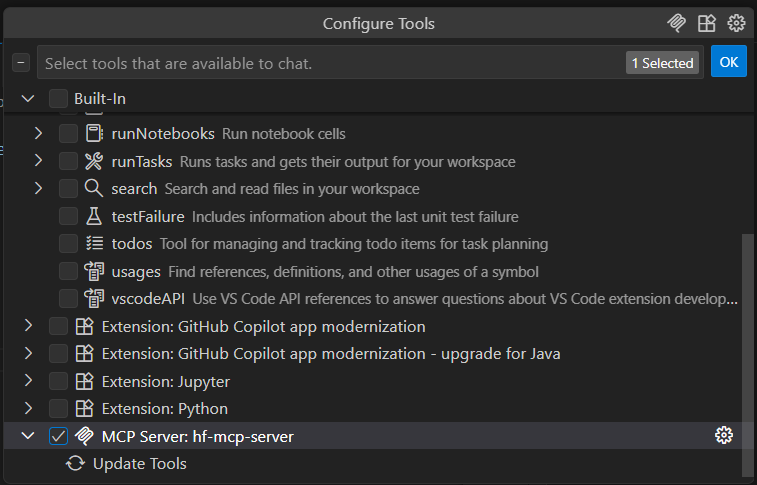
Task: Click the Jupyter extension icon
Action: (84, 381)
